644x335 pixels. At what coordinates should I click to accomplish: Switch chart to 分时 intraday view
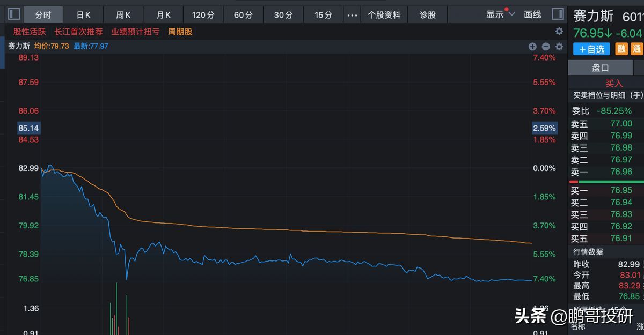coord(43,14)
